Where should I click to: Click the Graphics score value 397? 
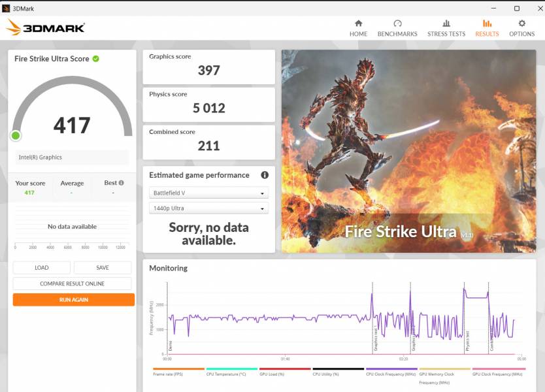click(209, 71)
